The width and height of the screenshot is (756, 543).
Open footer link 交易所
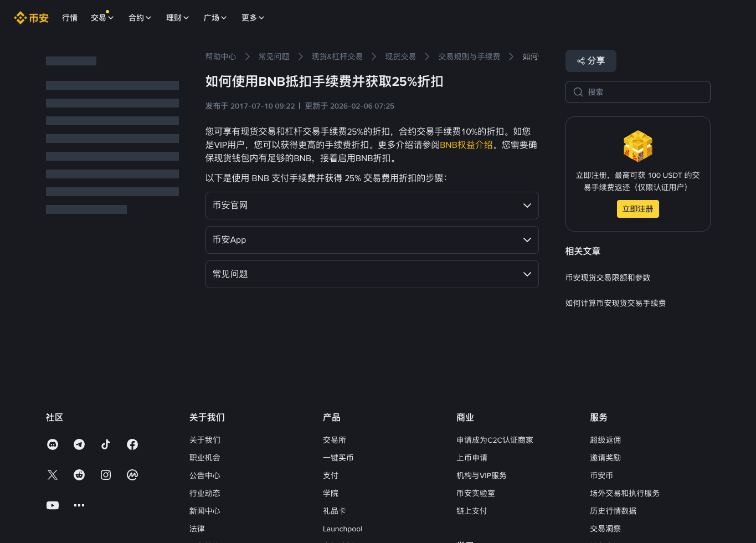point(335,440)
